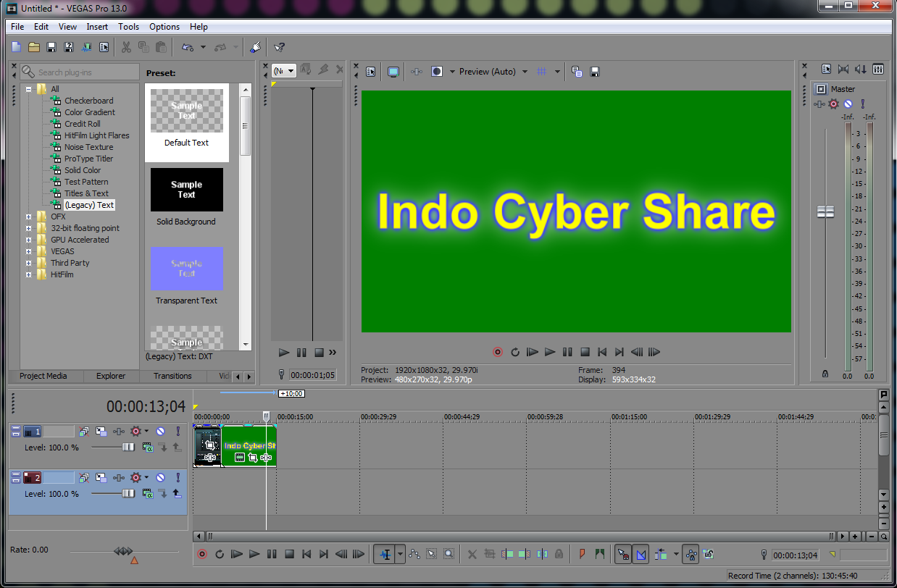Select Credit Roll generator
Image resolution: width=897 pixels, height=588 pixels.
click(83, 124)
